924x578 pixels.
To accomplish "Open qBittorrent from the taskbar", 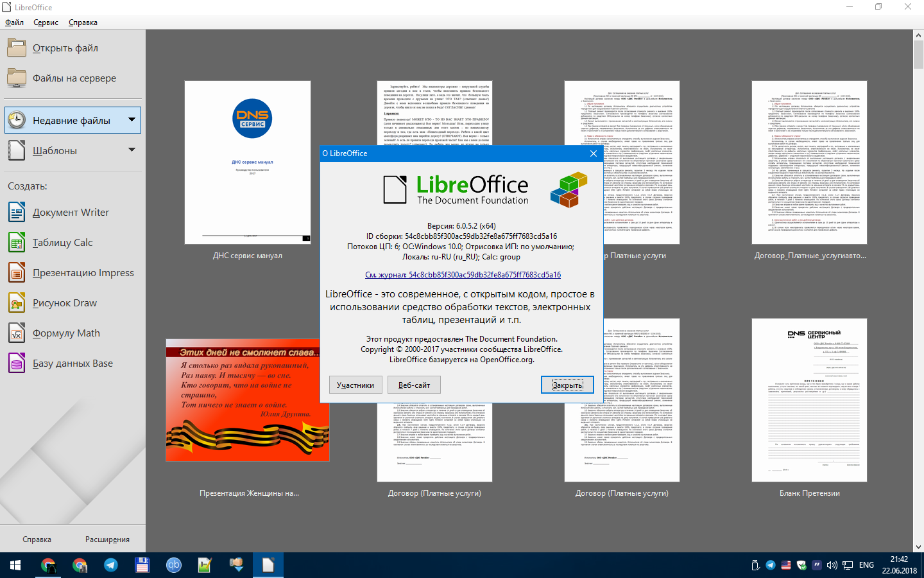I will pyautogui.click(x=174, y=565).
